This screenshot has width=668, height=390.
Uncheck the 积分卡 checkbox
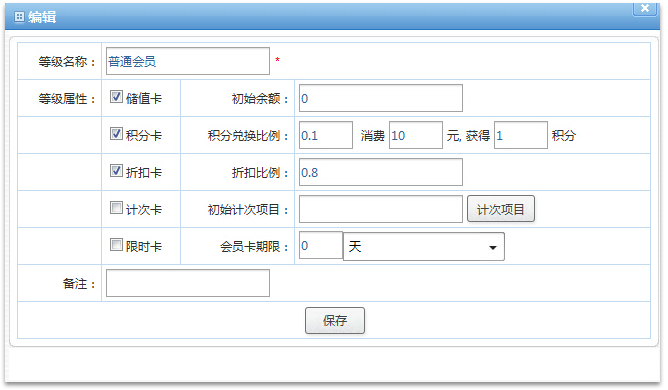coord(116,134)
